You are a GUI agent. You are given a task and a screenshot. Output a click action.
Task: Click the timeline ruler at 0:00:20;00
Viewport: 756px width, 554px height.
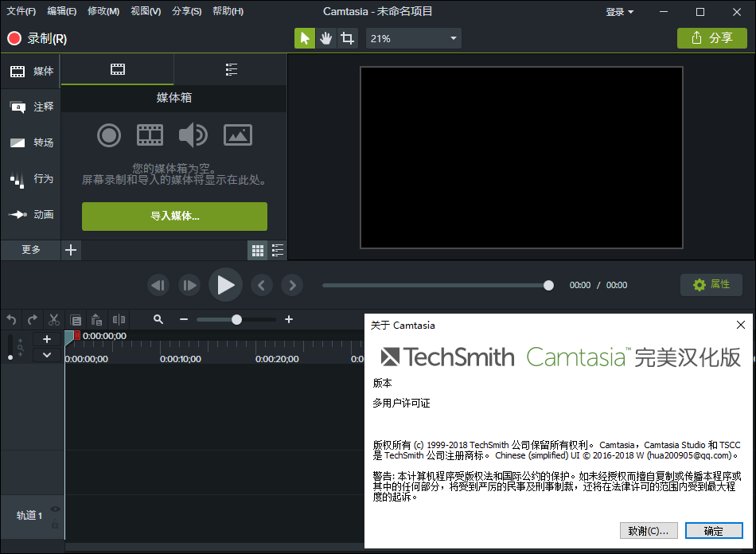pos(277,359)
